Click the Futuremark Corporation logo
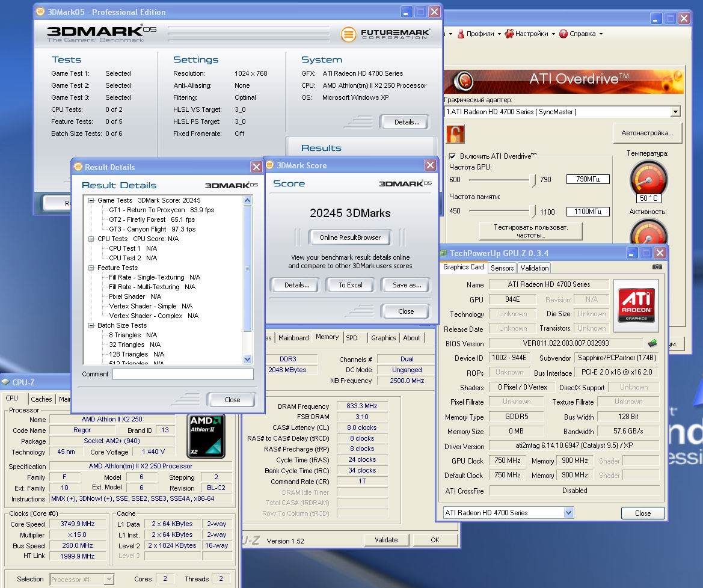This screenshot has height=588, width=703. tap(385, 34)
